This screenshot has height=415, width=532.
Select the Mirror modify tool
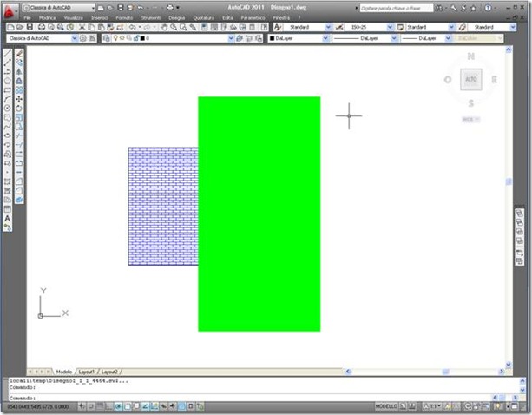pos(19,71)
